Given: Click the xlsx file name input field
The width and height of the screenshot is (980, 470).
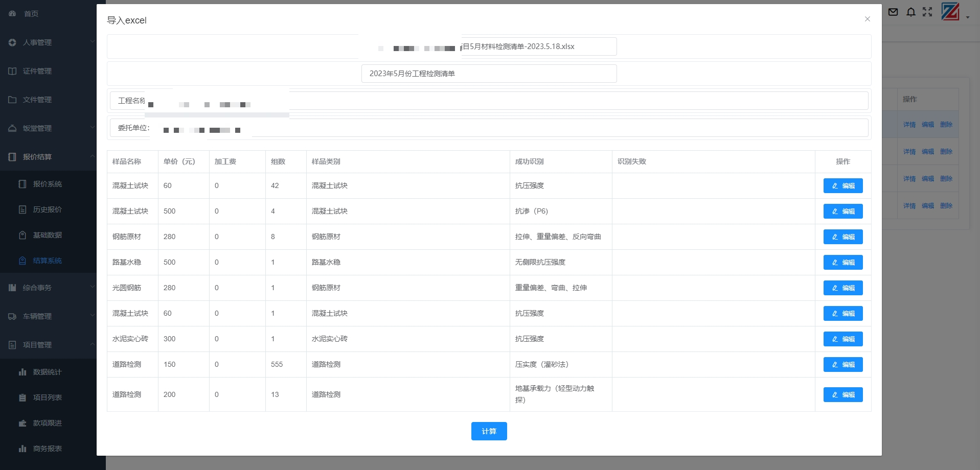Looking at the screenshot, I should click(489, 46).
